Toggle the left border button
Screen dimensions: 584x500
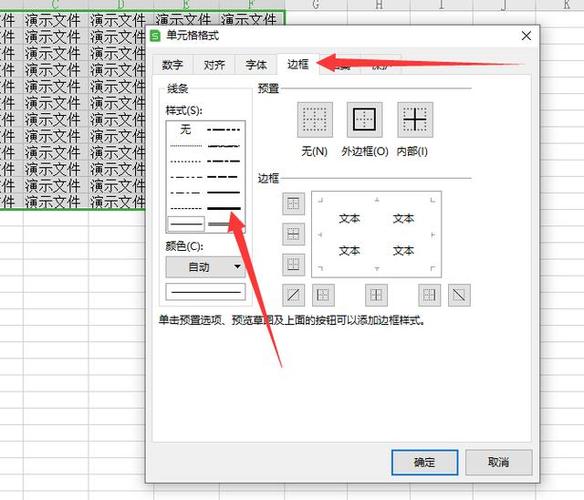pyautogui.click(x=323, y=295)
